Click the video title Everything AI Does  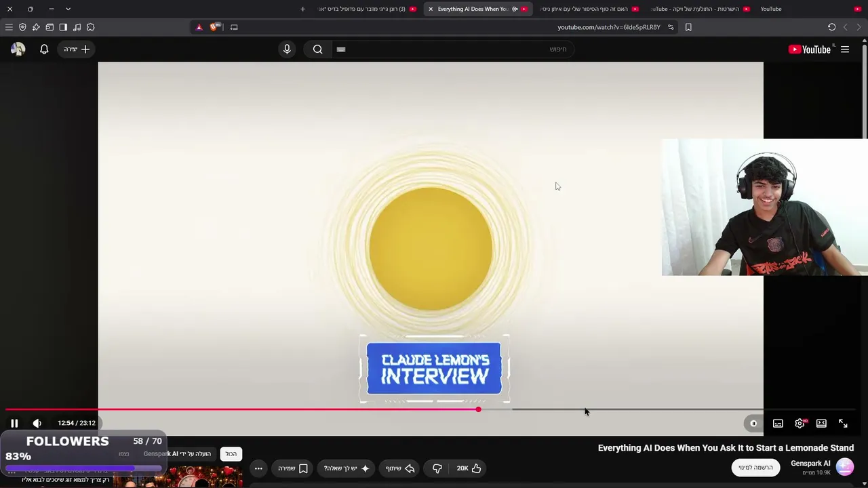(x=726, y=448)
